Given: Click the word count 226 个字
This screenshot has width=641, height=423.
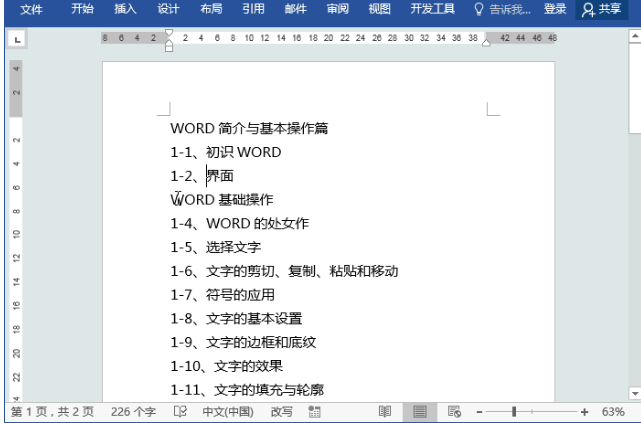Looking at the screenshot, I should (133, 412).
